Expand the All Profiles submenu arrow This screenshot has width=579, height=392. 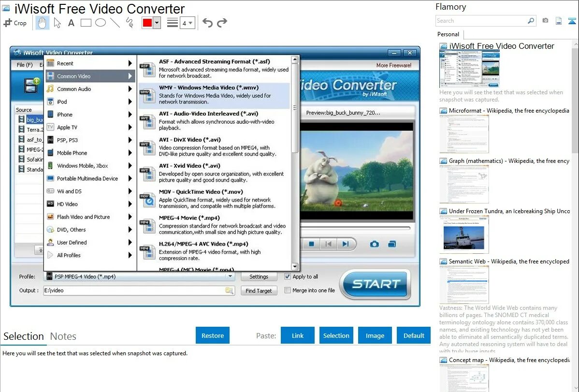pyautogui.click(x=130, y=255)
